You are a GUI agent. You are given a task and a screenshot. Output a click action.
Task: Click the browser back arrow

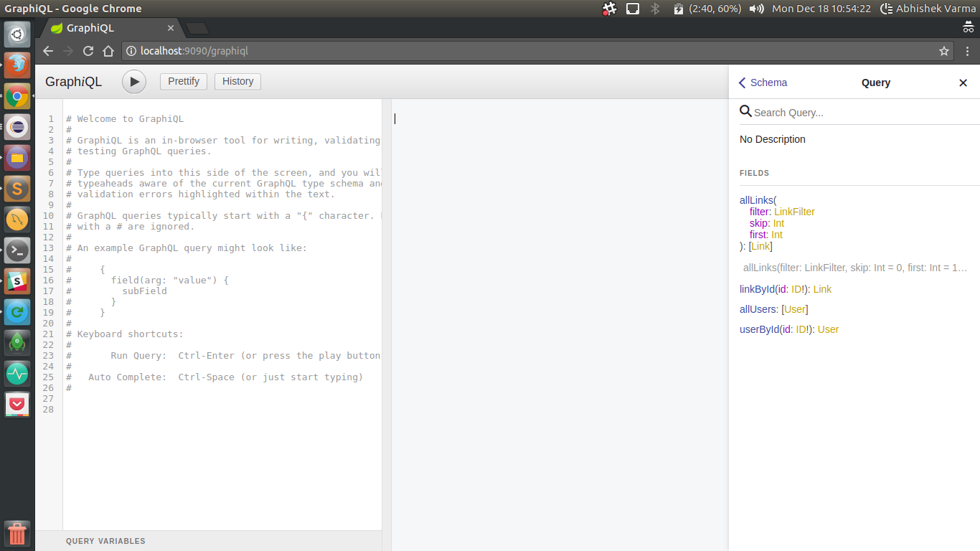[48, 51]
